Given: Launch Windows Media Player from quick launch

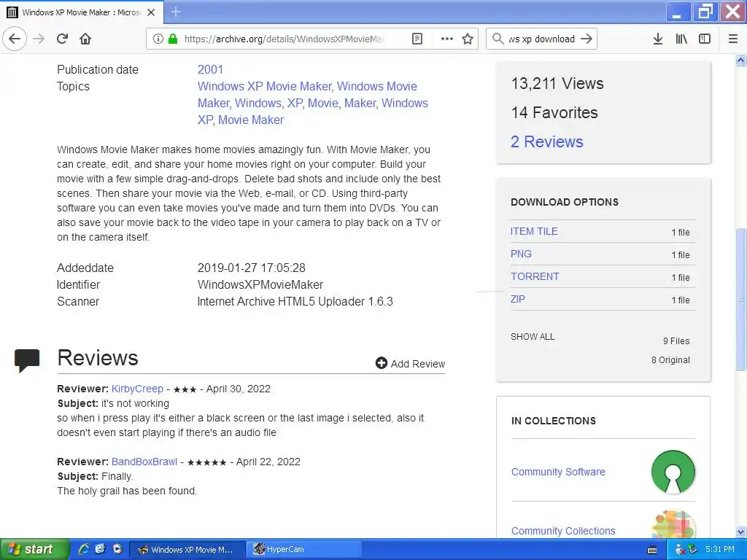Looking at the screenshot, I should point(117,549).
